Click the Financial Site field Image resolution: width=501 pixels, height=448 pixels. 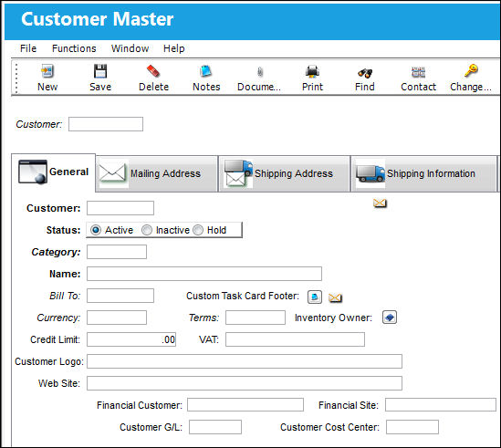pos(441,405)
